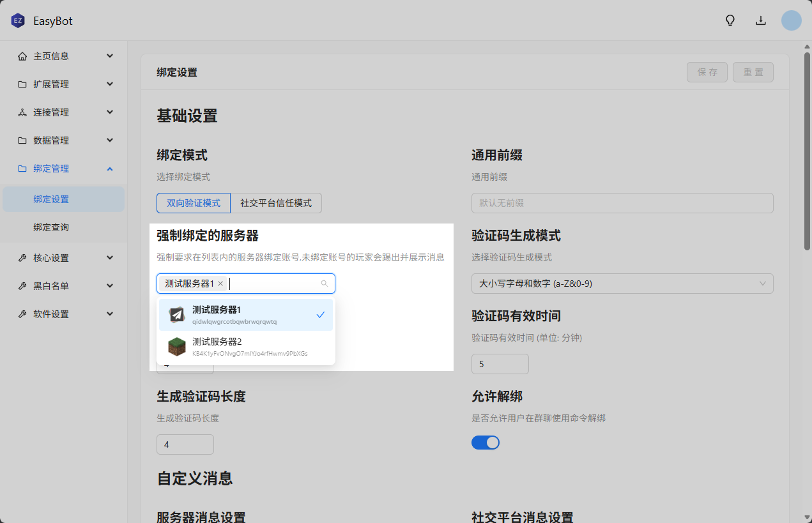Expand the 黑白名单 sidebar menu

(64, 286)
